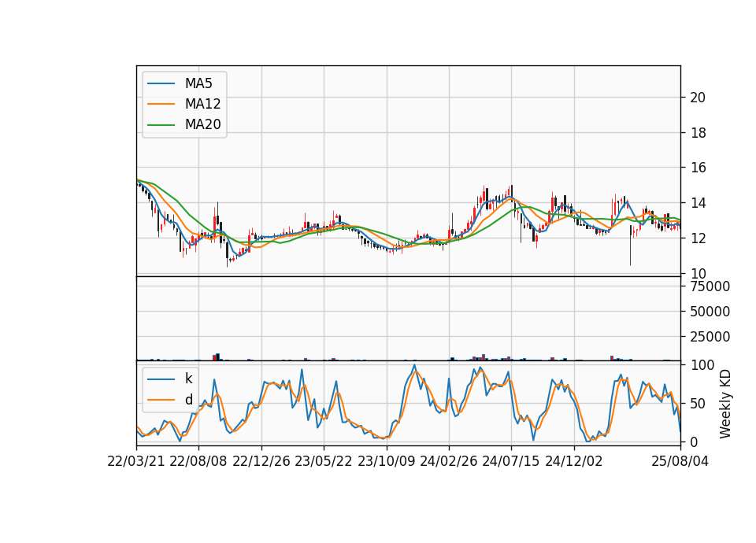
Task: Click the price axis value 10
Action: [x=698, y=273]
